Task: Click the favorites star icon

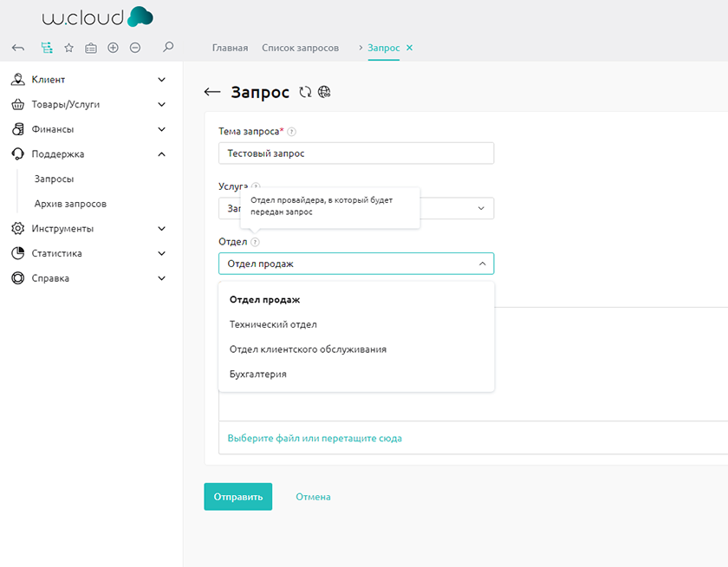Action: coord(69,48)
